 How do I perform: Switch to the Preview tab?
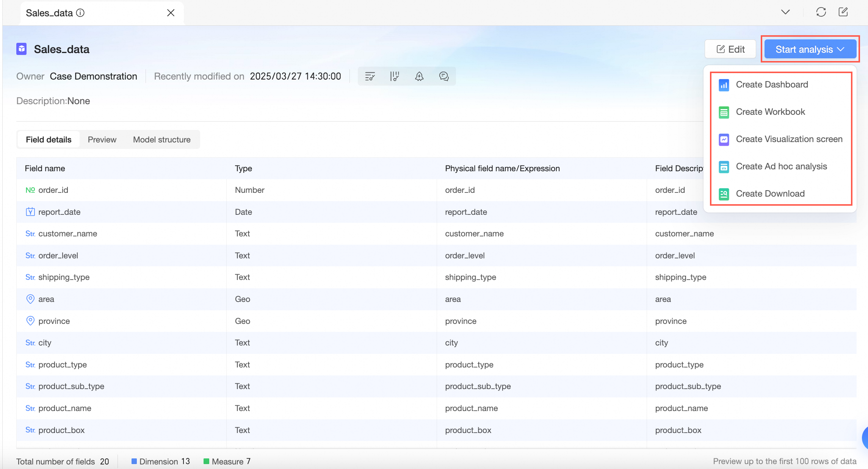(x=102, y=139)
